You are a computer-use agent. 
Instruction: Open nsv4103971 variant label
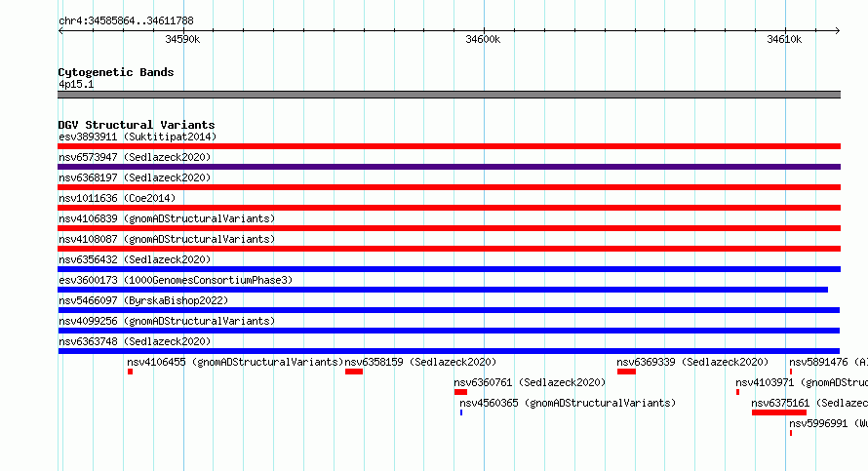[802, 382]
